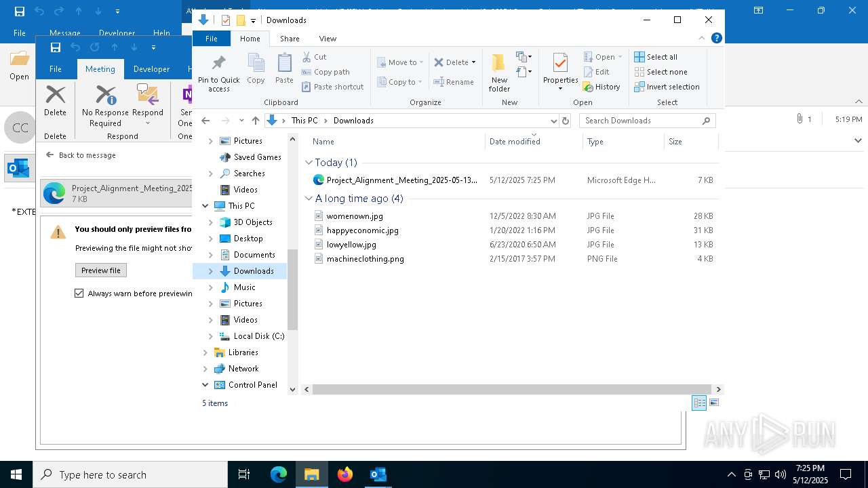Click the Outlook taskbar icon
The height and width of the screenshot is (488, 868).
[378, 474]
